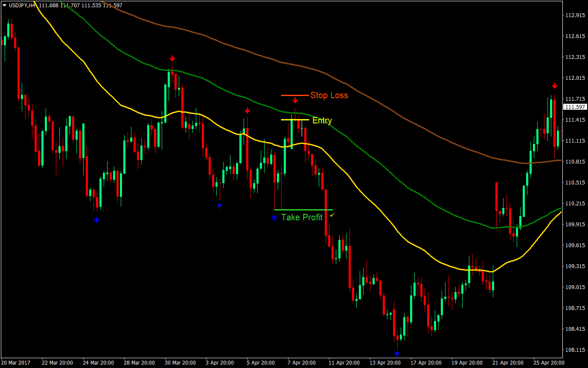The image size is (588, 368).
Task: Click the red sell arrow at the far right
Action: 554,85
